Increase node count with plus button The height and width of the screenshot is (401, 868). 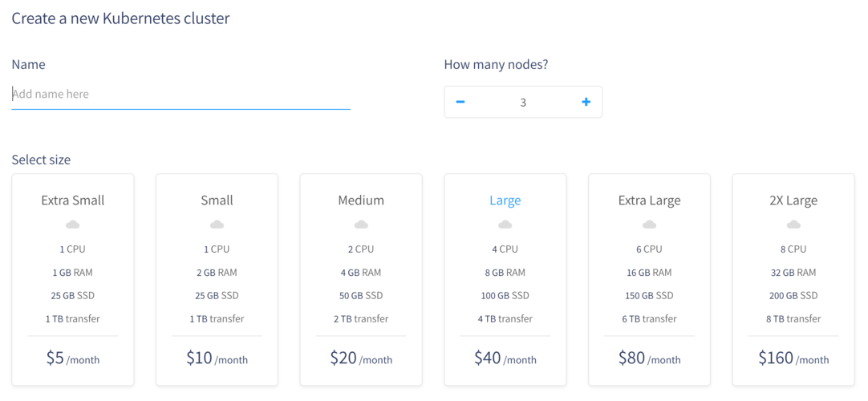tap(586, 102)
